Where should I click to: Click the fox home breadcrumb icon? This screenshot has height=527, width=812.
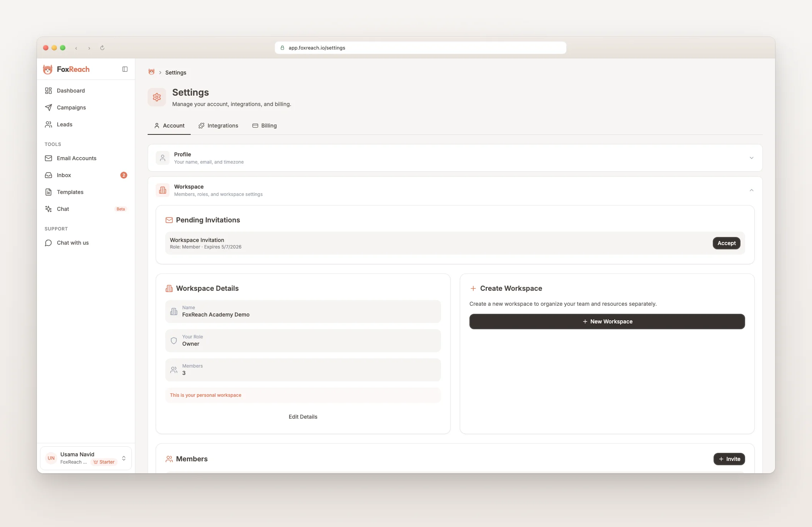(151, 72)
